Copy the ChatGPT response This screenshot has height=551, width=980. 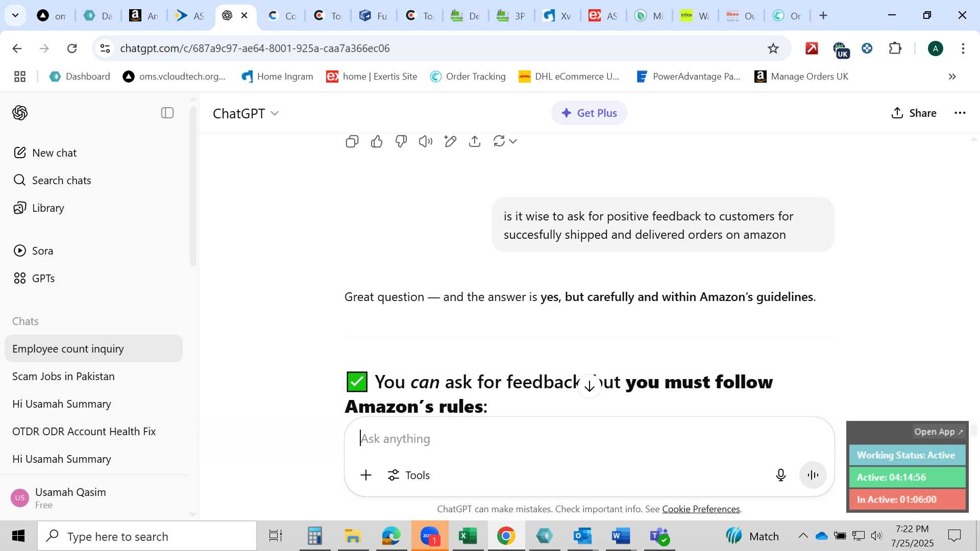click(352, 141)
